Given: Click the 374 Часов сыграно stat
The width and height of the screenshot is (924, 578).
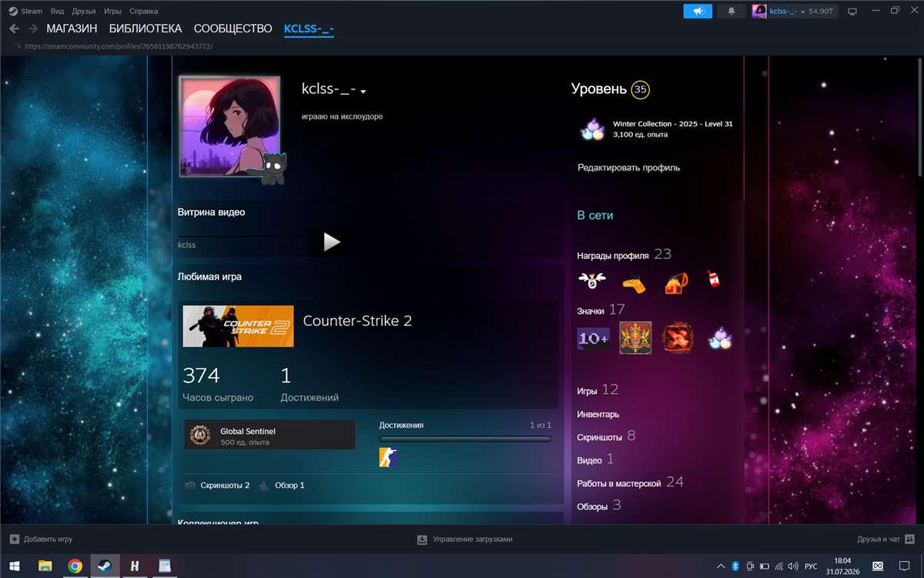Looking at the screenshot, I should pos(218,385).
